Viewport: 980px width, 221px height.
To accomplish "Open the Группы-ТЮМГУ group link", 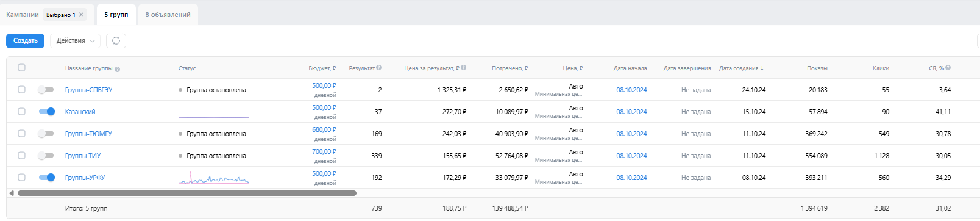I will (88, 134).
